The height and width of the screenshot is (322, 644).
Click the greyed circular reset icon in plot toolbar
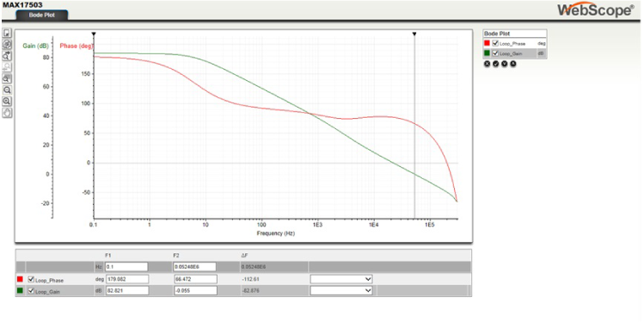[7, 45]
